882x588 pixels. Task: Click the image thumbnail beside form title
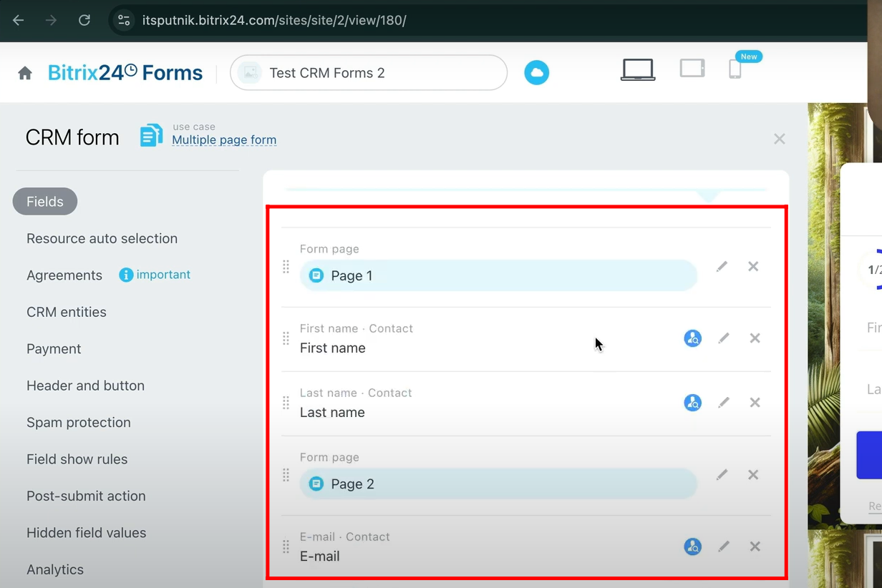[x=250, y=73]
